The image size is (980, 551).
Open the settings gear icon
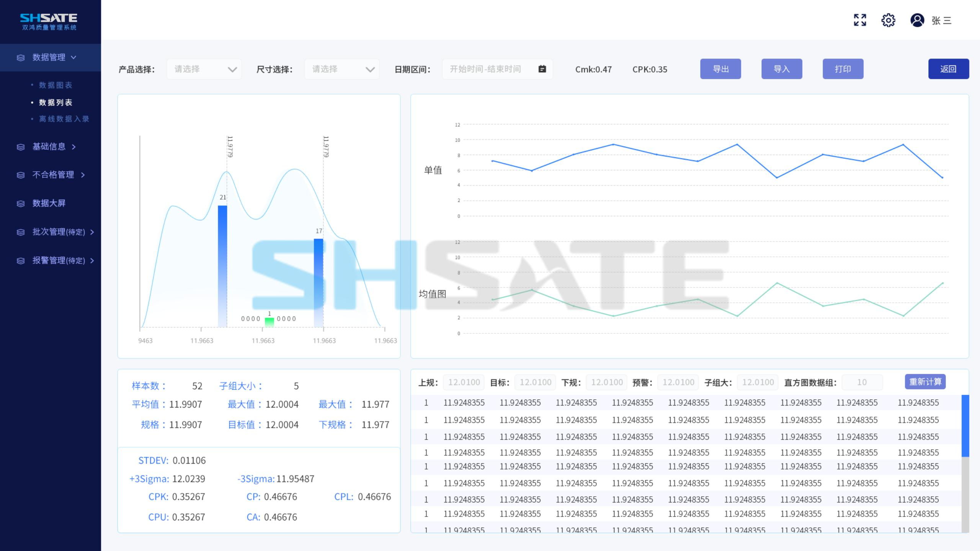coord(888,20)
